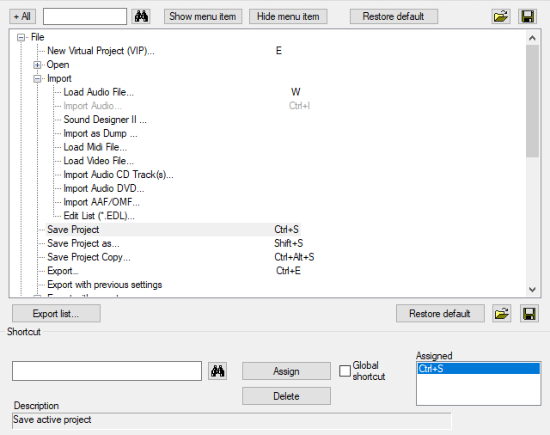Image resolution: width=550 pixels, height=435 pixels.
Task: Select Load Audio File... menu entry
Action: pyautogui.click(x=99, y=92)
